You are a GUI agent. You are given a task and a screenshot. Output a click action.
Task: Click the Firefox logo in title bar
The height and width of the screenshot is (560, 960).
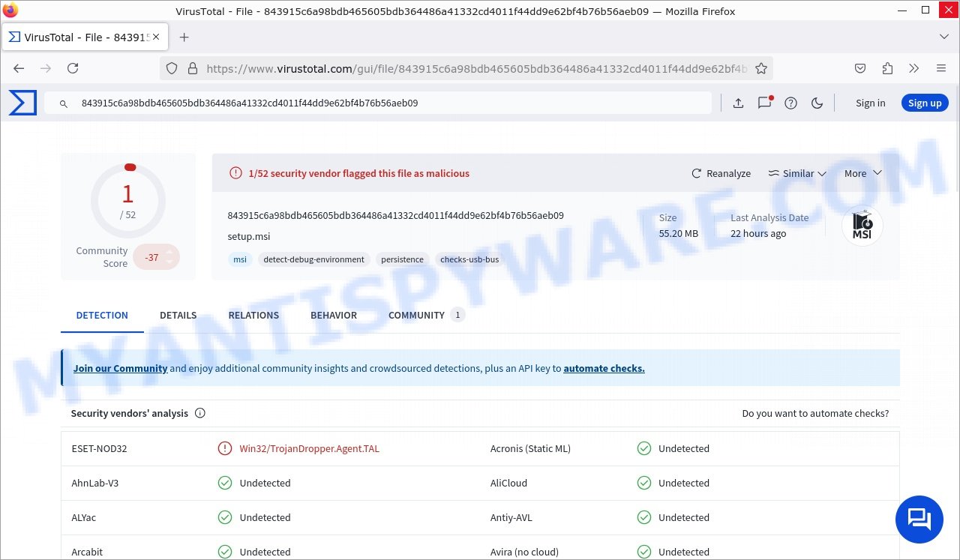(x=10, y=10)
